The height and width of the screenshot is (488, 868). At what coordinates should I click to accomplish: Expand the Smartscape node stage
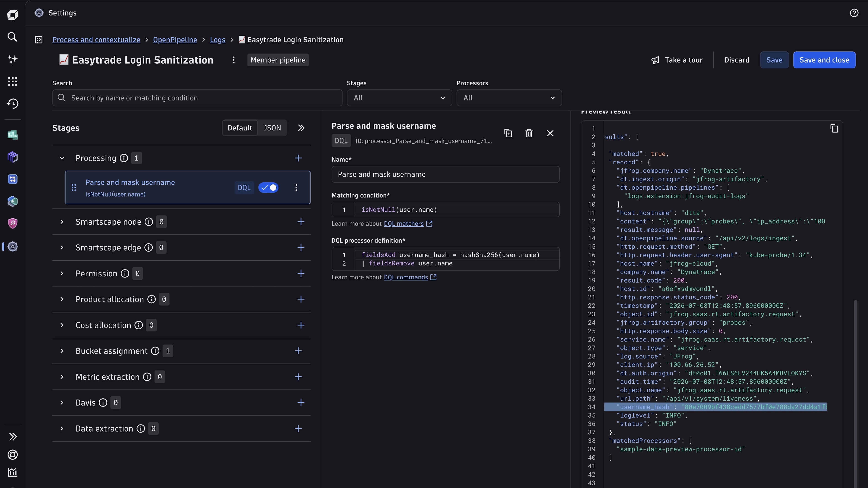pos(62,222)
